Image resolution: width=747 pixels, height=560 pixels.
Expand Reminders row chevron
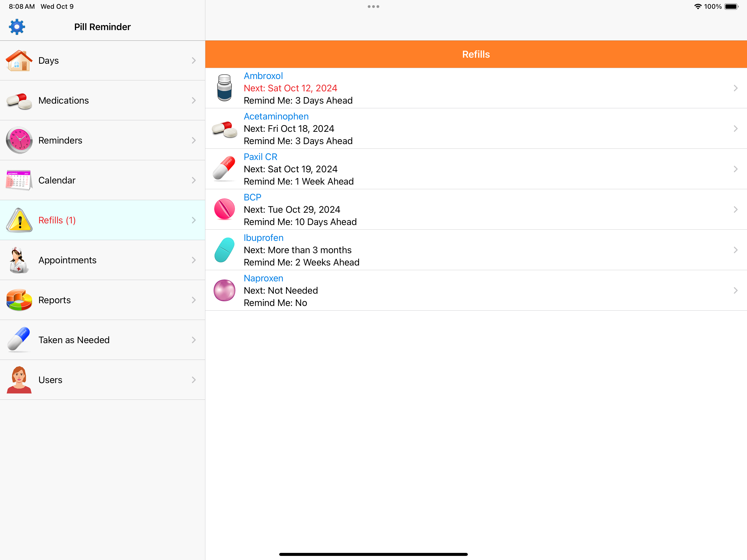tap(194, 140)
